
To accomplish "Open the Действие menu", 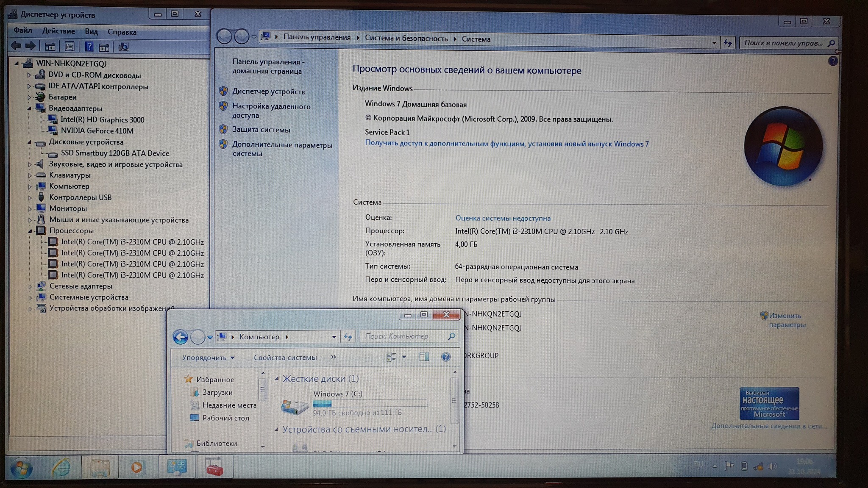I will pyautogui.click(x=58, y=31).
